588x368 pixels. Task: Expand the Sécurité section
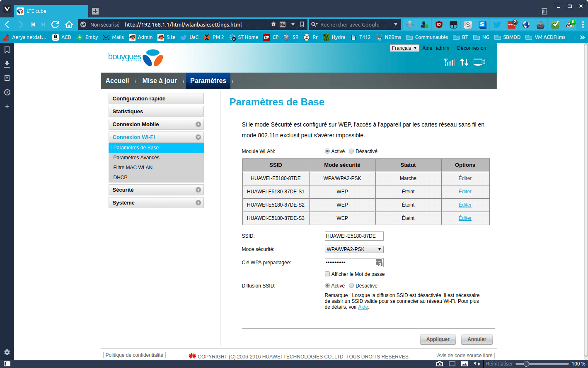click(156, 190)
